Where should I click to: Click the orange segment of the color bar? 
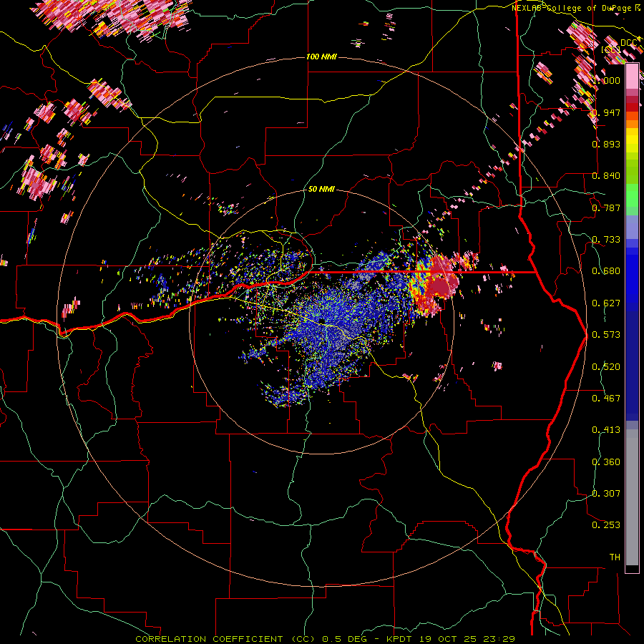(x=632, y=124)
